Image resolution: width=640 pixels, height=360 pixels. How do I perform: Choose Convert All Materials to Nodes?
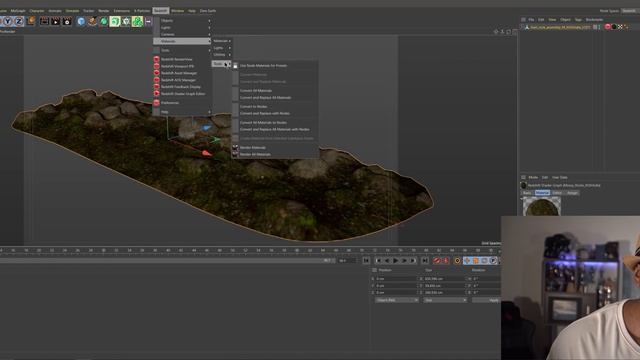click(276, 122)
